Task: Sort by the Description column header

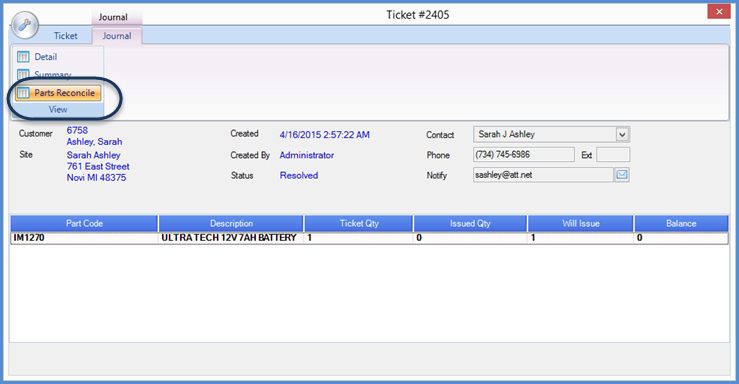Action: pyautogui.click(x=231, y=223)
